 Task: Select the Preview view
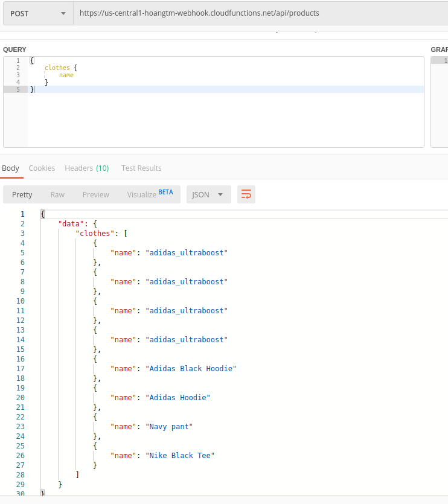(96, 195)
